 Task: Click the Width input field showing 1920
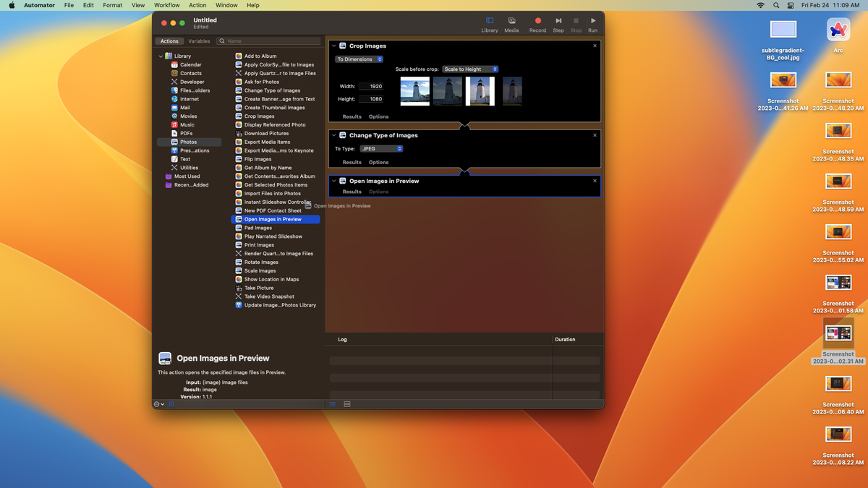click(x=371, y=85)
